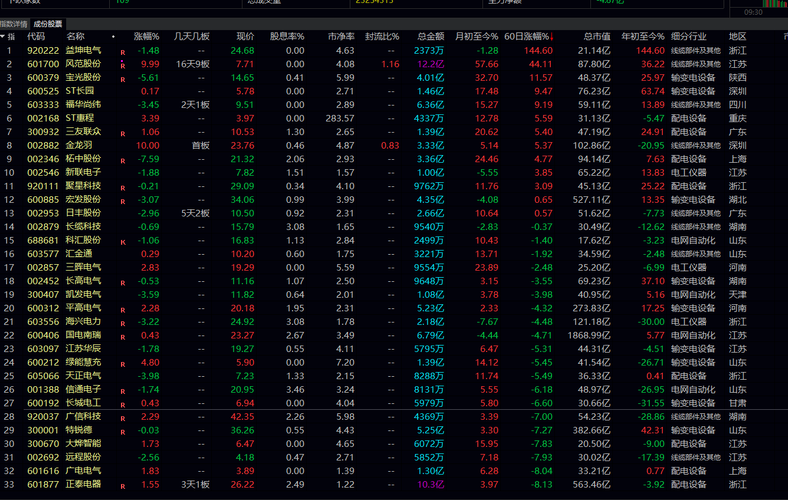Select stock name 长缆科技
Image resolution: width=788 pixels, height=500 pixels.
83,227
